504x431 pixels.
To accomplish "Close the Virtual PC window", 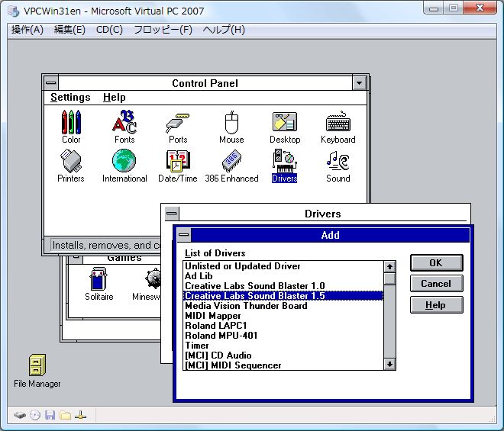I will [x=480, y=8].
